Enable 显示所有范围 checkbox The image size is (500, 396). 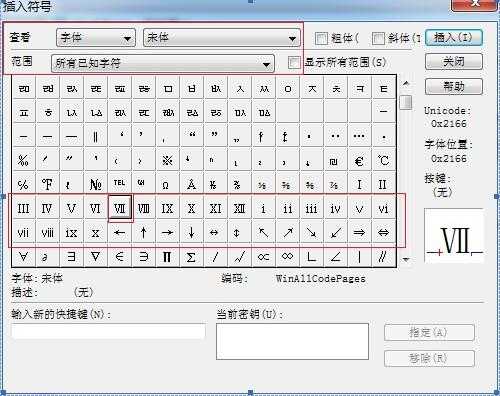pos(294,62)
